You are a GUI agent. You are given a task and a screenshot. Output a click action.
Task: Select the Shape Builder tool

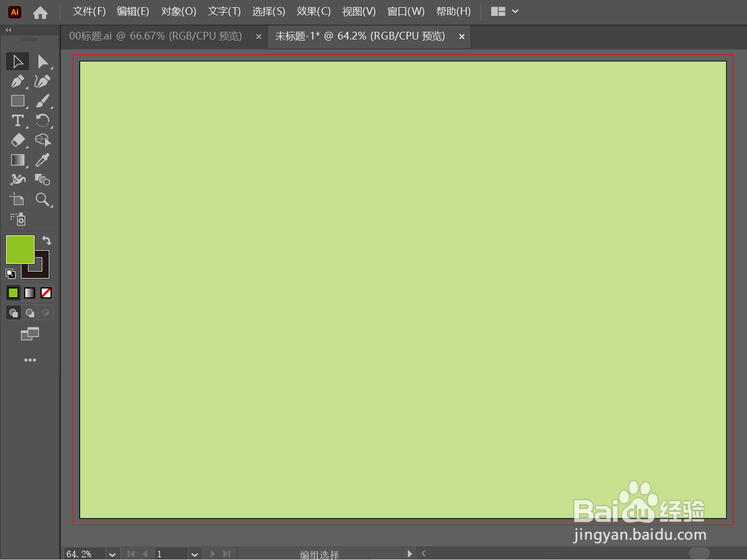[x=42, y=140]
